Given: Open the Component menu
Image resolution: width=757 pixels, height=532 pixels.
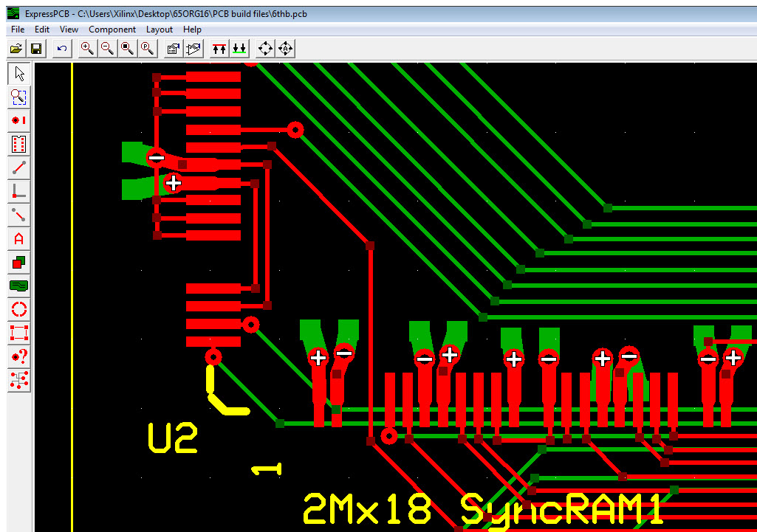Looking at the screenshot, I should coord(112,30).
